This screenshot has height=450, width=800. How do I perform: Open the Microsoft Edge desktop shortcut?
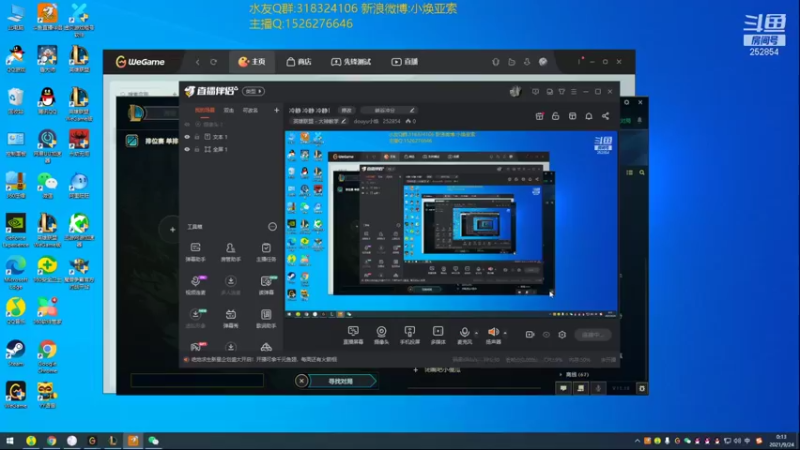(x=16, y=272)
